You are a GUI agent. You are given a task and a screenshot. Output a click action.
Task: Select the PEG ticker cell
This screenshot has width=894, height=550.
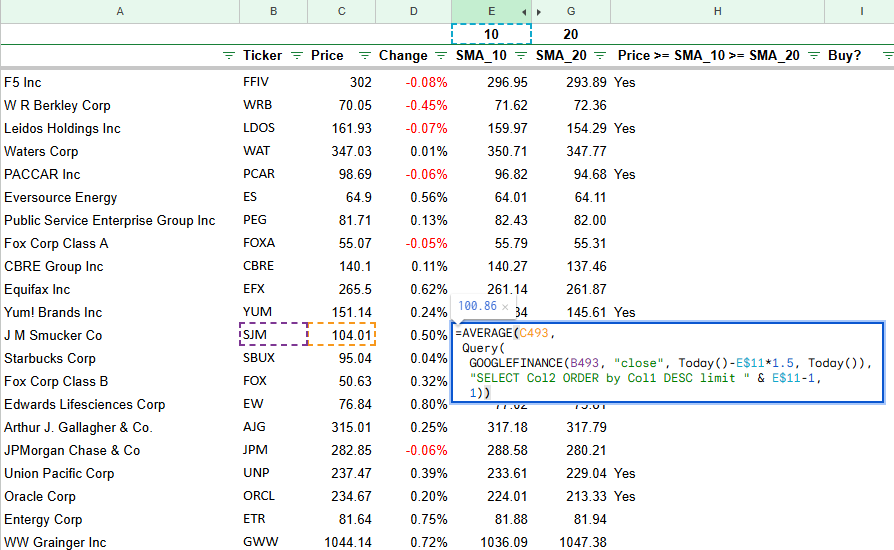pyautogui.click(x=274, y=220)
